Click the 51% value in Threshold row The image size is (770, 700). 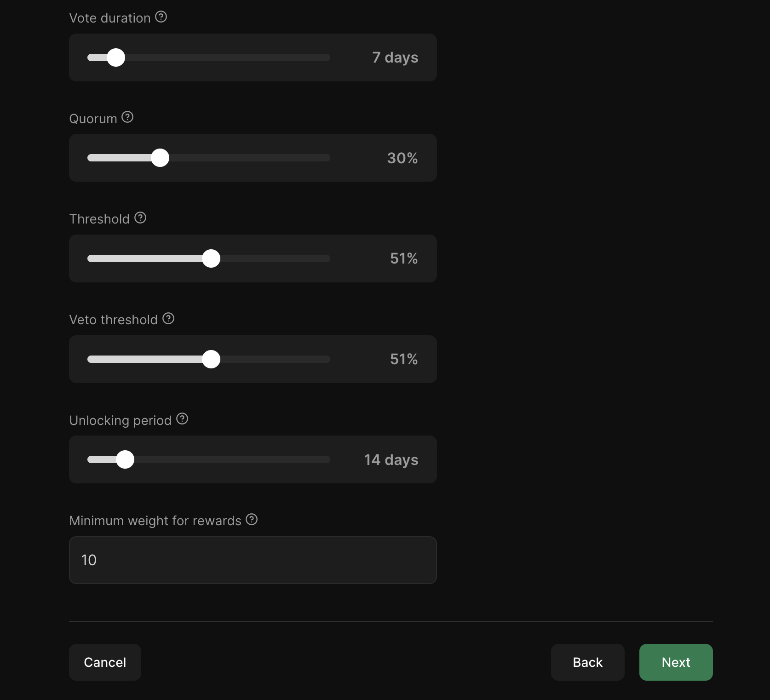(404, 258)
